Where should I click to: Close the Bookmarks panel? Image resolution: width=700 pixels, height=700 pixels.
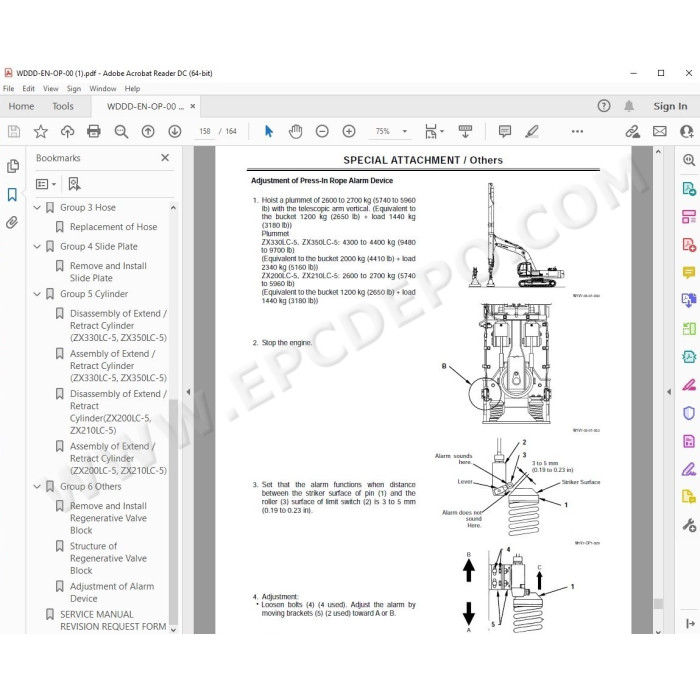click(x=165, y=158)
